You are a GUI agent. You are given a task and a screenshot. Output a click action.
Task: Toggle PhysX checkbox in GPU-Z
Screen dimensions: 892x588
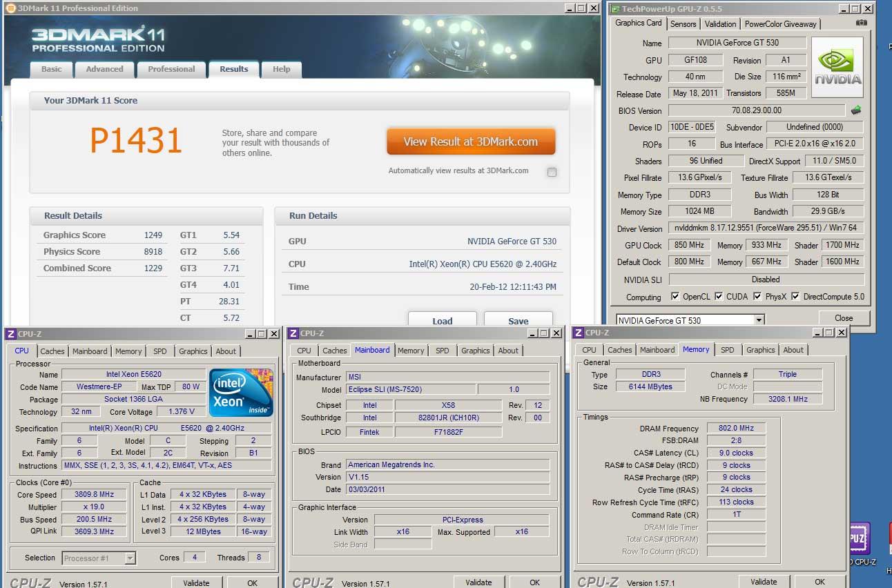(x=758, y=297)
